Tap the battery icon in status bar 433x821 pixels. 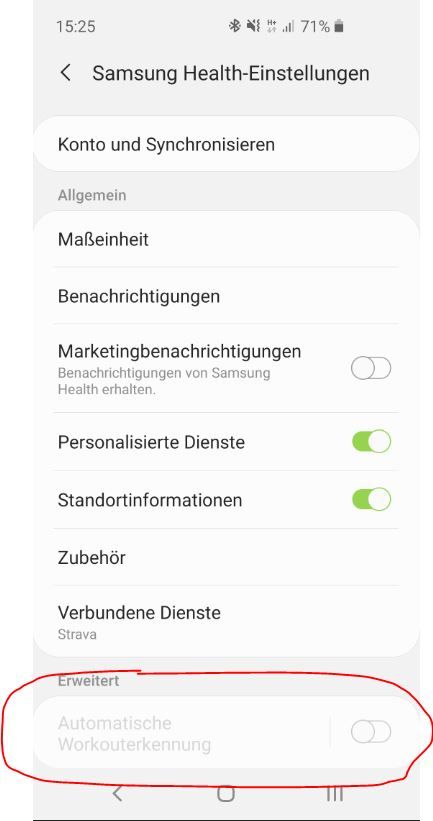coord(339,26)
